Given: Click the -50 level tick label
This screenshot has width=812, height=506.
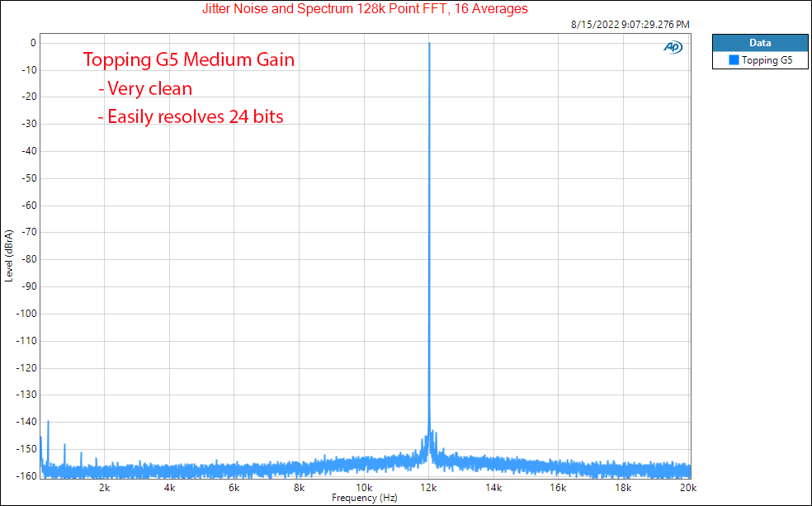Looking at the screenshot, I should 29,178.
